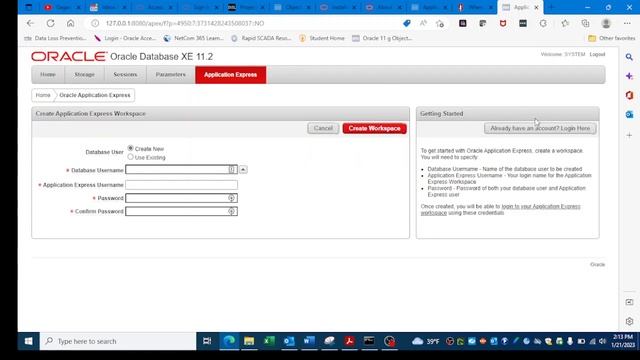640x360 pixels.
Task: Open the Student Home bookmark
Action: pos(322,38)
